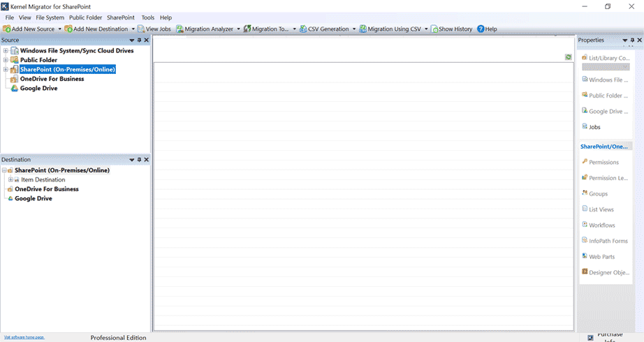Open the Add New Destination dropdown arrow
644x342 pixels.
tap(133, 29)
